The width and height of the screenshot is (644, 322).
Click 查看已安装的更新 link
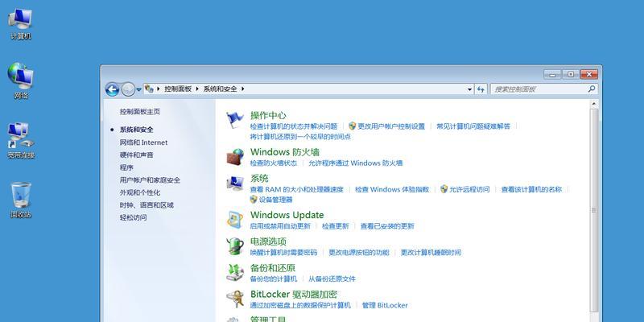(387, 226)
